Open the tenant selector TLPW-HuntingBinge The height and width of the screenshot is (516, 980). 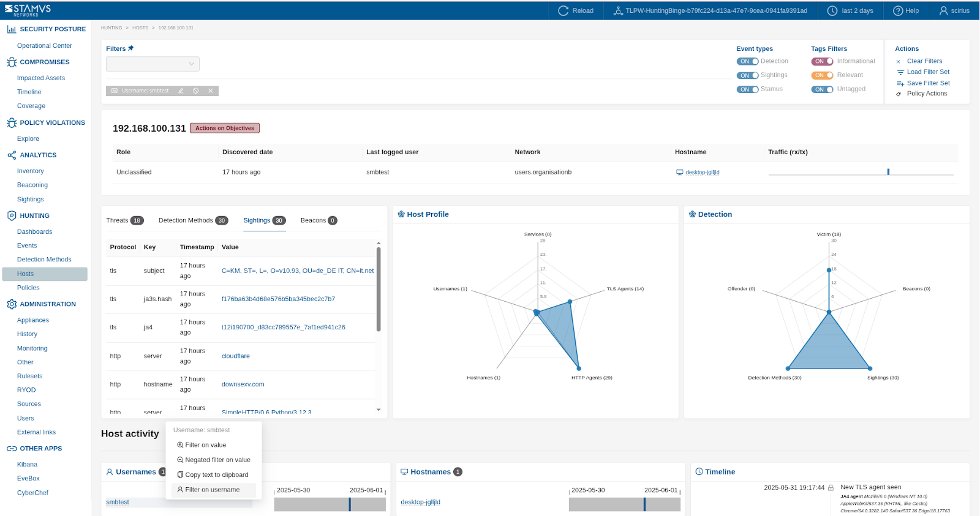(710, 10)
